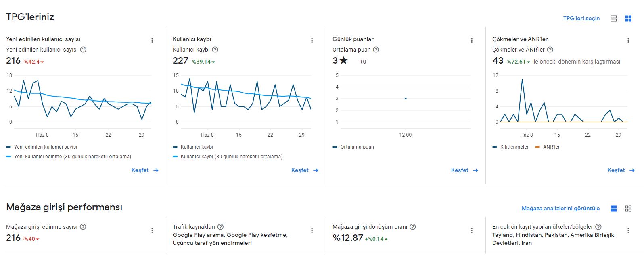Open three-dot menu on Çökmeler ve ANR'ler card

(x=628, y=40)
